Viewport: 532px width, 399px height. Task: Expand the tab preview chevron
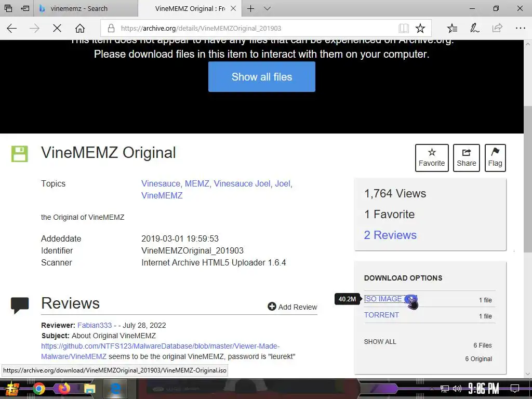pyautogui.click(x=268, y=8)
